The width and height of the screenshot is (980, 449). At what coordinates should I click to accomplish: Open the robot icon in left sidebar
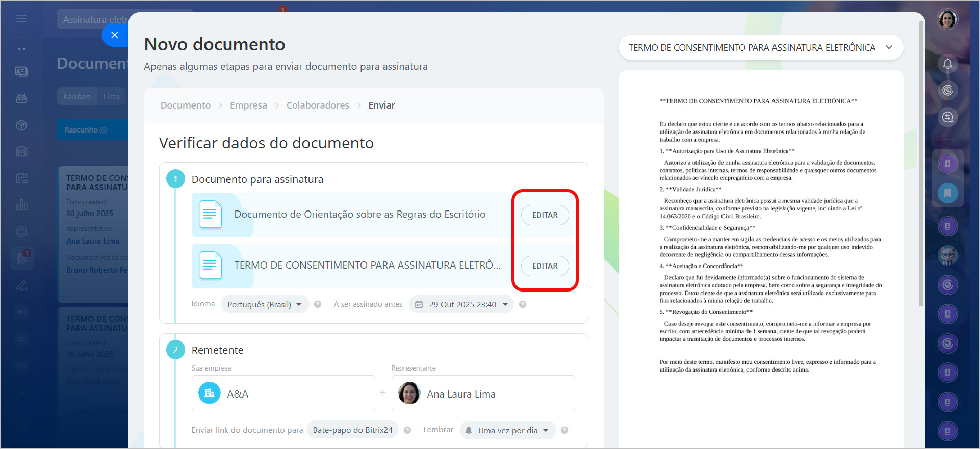coord(21,98)
